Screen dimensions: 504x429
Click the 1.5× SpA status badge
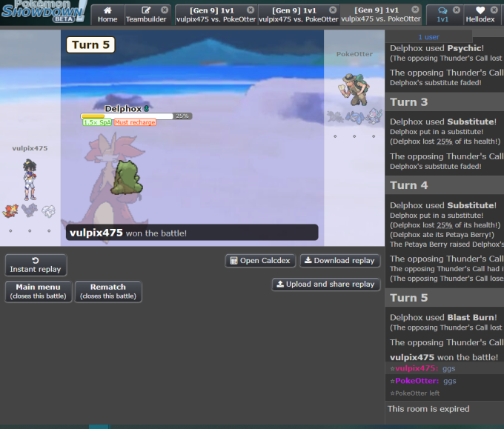[x=97, y=122]
